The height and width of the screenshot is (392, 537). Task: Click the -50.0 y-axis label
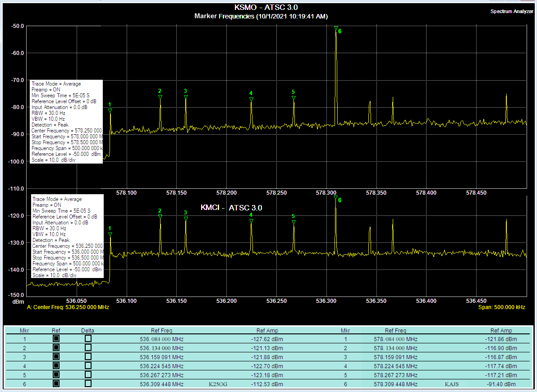click(x=17, y=26)
